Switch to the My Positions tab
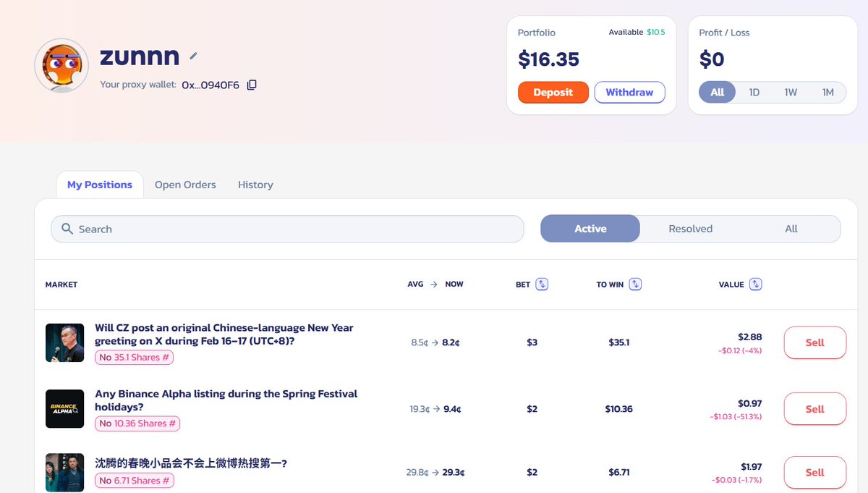868x493 pixels. pyautogui.click(x=100, y=185)
